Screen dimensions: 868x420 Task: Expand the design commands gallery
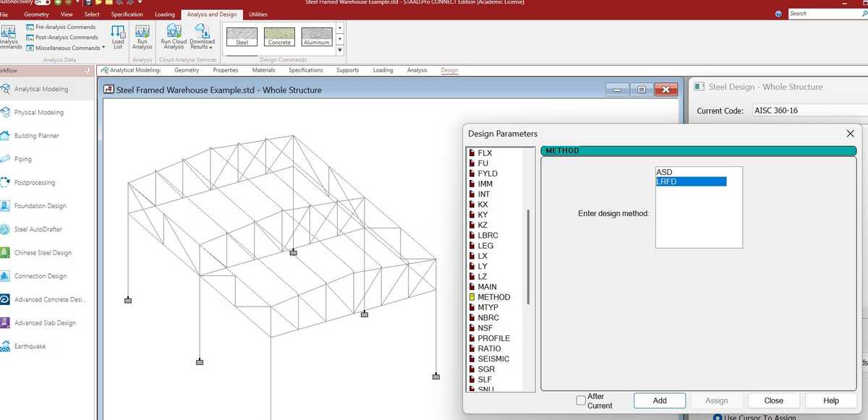click(x=340, y=49)
